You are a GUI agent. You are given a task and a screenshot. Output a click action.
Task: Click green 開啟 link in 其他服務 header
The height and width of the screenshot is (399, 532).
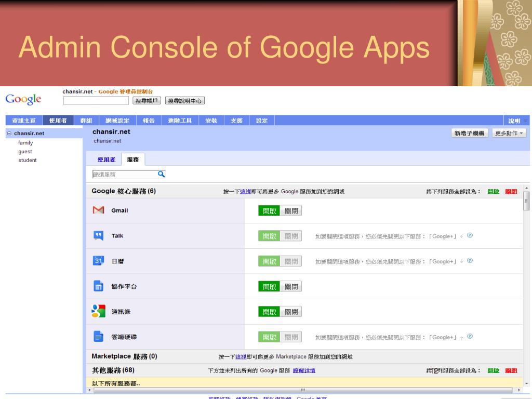coord(494,370)
